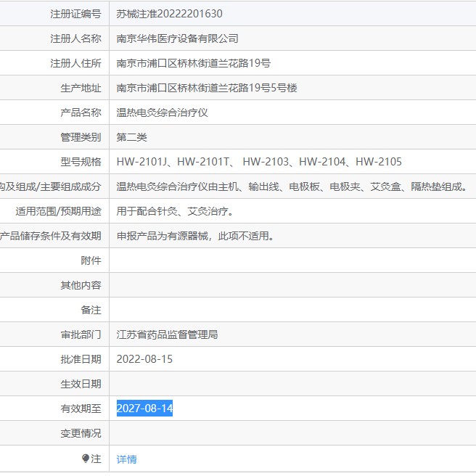Click the 型号规格 label
Image resolution: width=476 pixels, height=476 pixels.
(x=81, y=162)
